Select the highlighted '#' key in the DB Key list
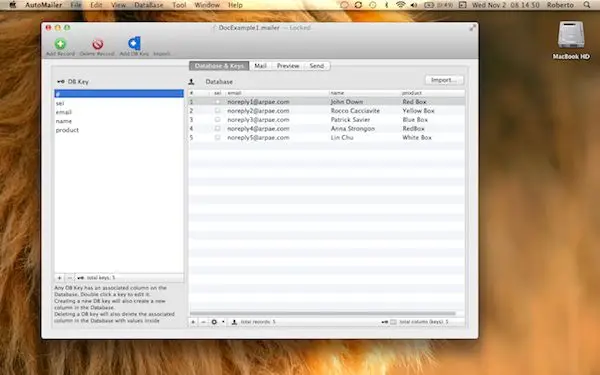Viewport: 600px width, 375px height. point(119,94)
